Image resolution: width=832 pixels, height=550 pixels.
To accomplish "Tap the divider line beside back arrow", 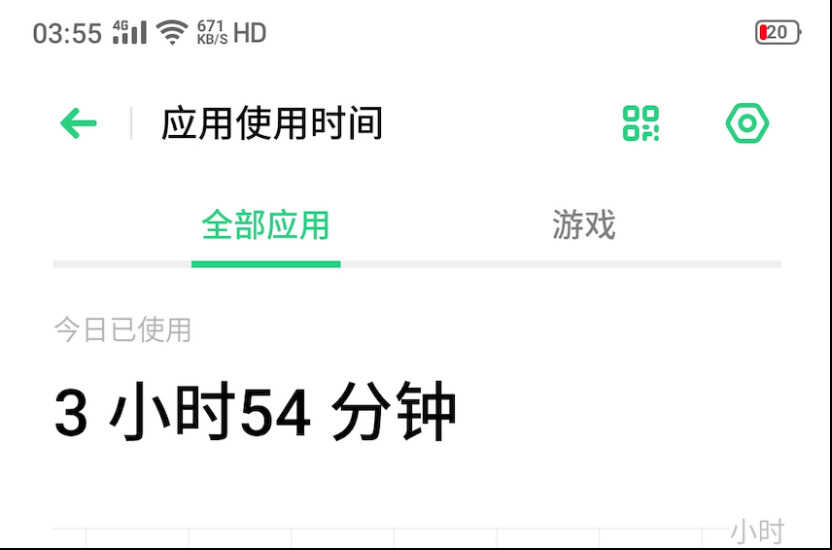I will coord(131,123).
